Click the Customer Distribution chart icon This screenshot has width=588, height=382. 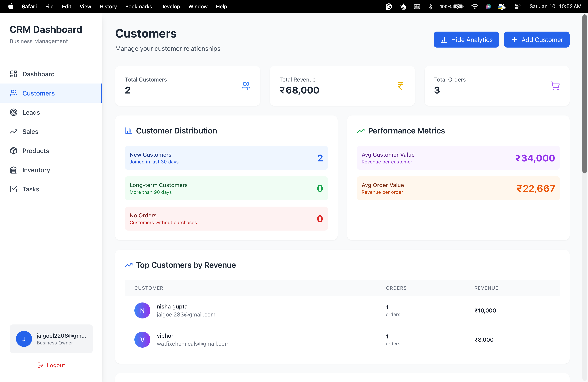pyautogui.click(x=128, y=131)
